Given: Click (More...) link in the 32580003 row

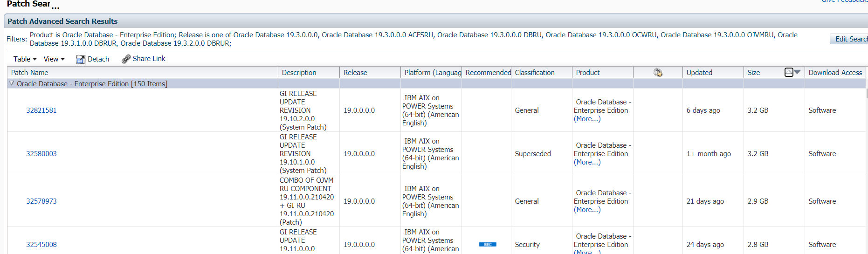Looking at the screenshot, I should point(587,162).
